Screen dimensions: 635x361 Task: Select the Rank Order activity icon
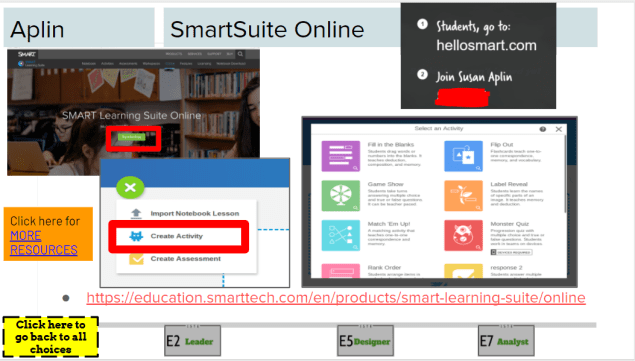click(341, 271)
